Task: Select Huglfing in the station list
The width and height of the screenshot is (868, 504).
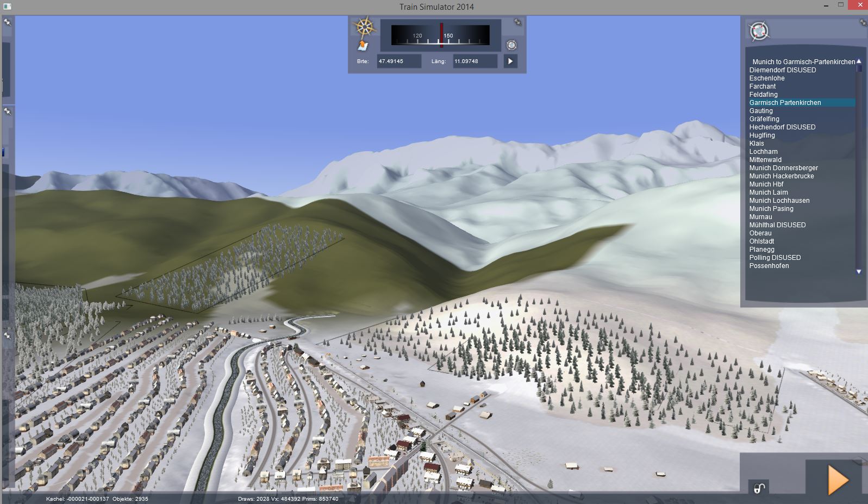Action: (762, 135)
